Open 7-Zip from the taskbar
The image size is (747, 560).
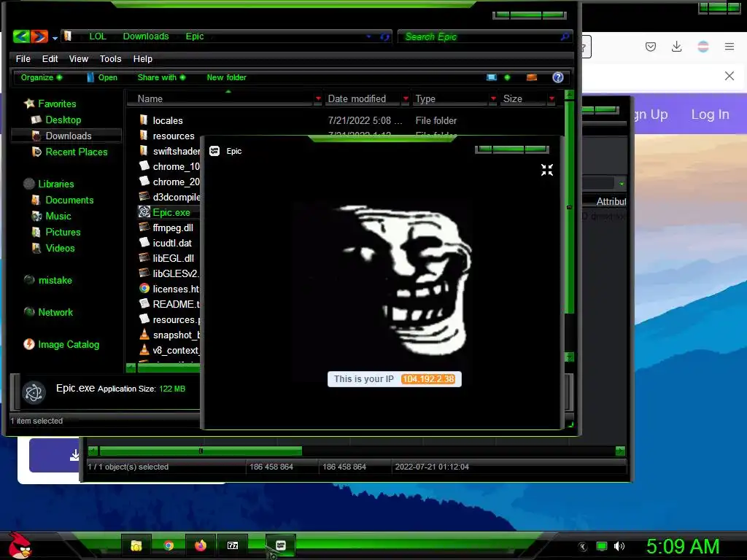pos(233,545)
